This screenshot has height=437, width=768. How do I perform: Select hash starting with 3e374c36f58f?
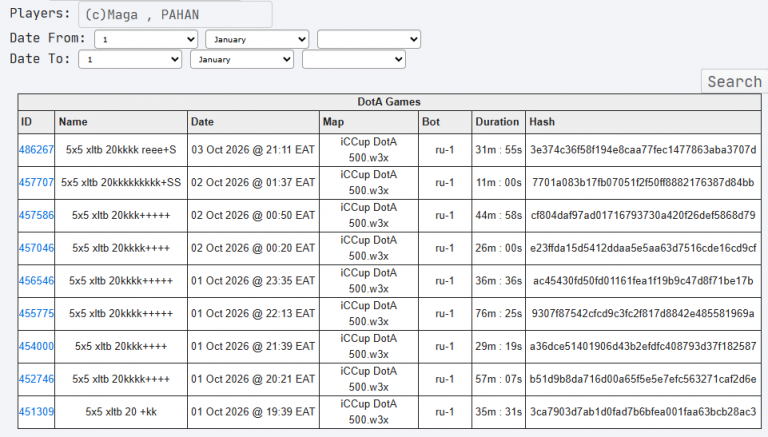(x=643, y=149)
